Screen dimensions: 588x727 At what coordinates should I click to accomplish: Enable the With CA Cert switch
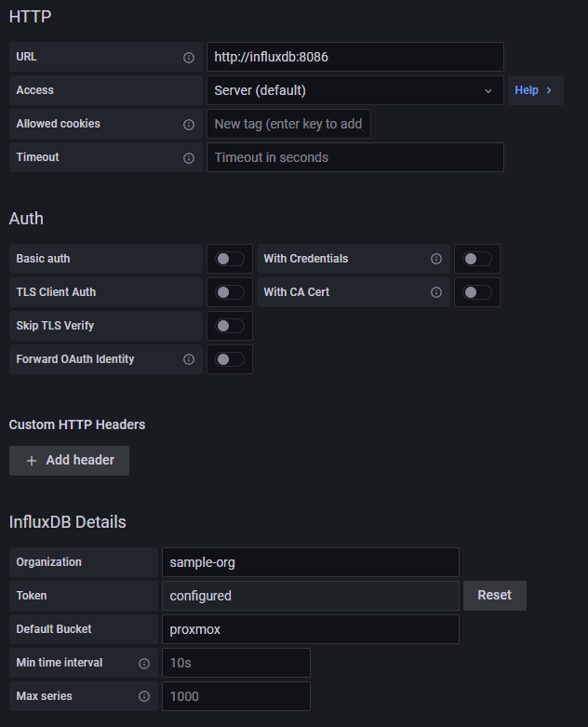[x=477, y=292]
